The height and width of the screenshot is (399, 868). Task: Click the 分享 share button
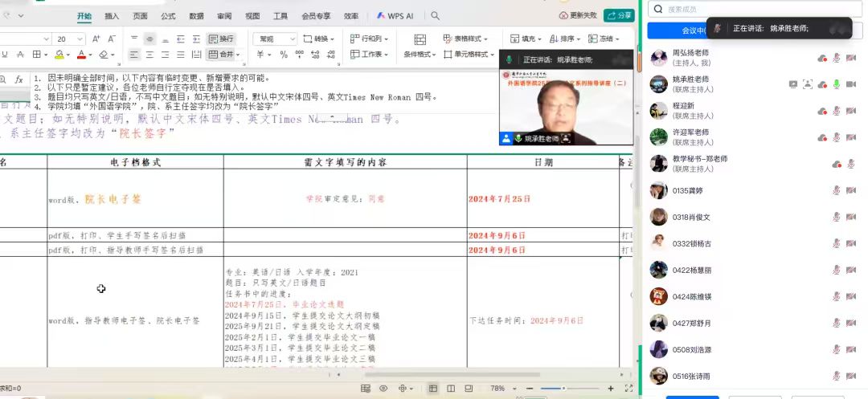pyautogui.click(x=619, y=15)
